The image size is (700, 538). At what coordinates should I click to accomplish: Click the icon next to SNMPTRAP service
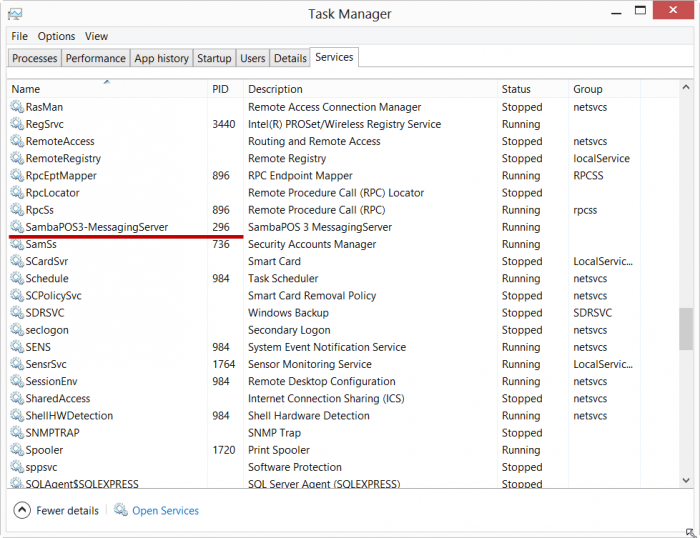(x=16, y=433)
